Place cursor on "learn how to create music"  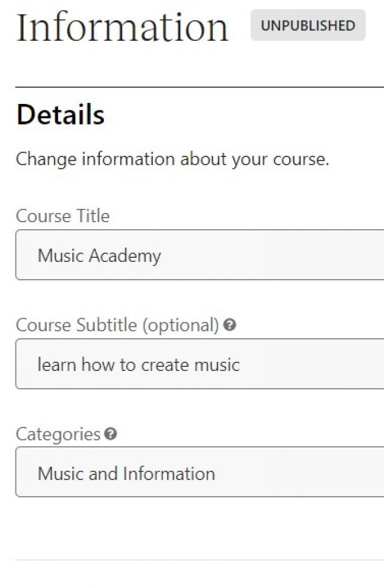coord(138,365)
